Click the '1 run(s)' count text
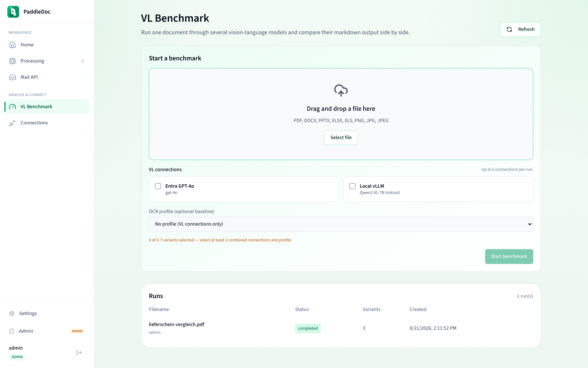 coord(525,296)
